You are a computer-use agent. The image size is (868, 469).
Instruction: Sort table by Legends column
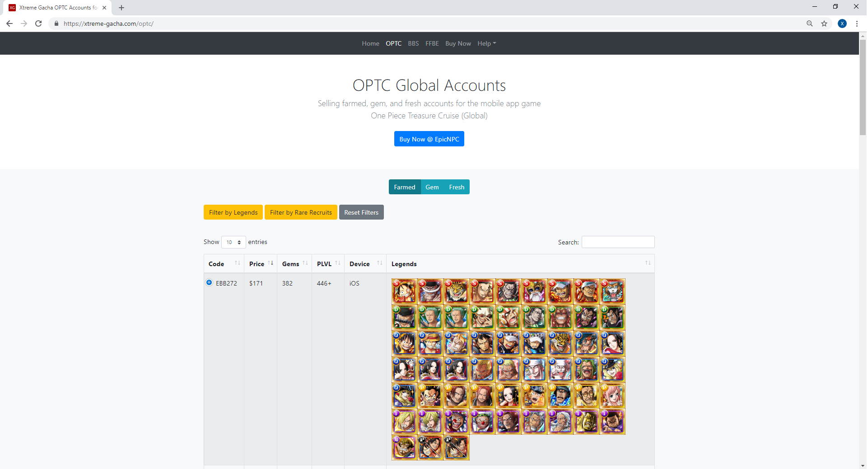click(520, 264)
